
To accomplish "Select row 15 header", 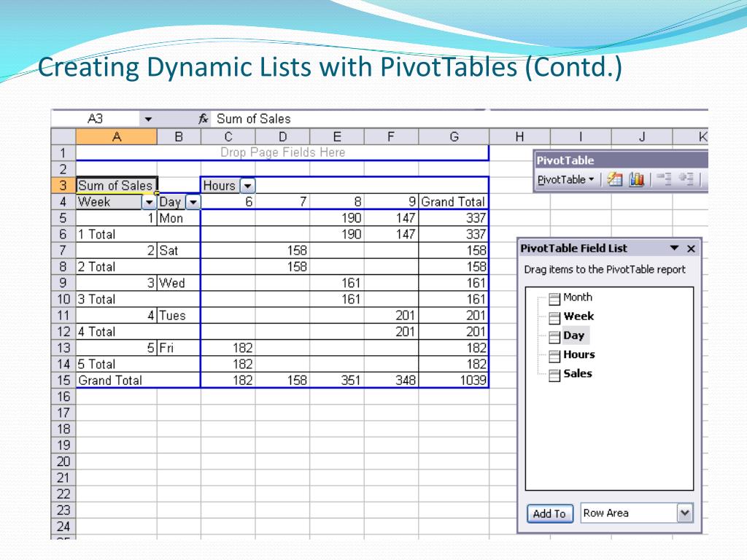I will click(x=63, y=380).
